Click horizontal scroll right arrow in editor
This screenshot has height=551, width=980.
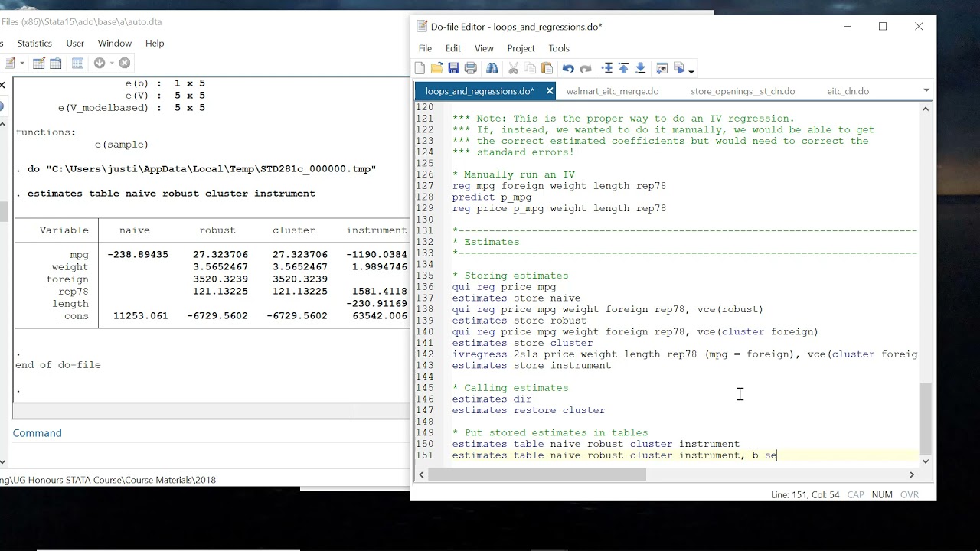[911, 474]
